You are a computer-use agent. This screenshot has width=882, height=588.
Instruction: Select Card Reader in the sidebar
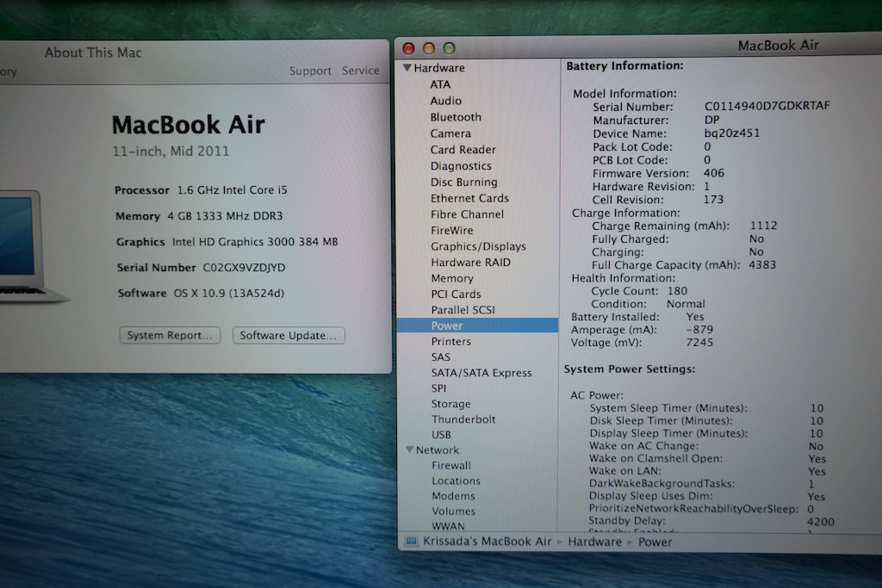463,150
